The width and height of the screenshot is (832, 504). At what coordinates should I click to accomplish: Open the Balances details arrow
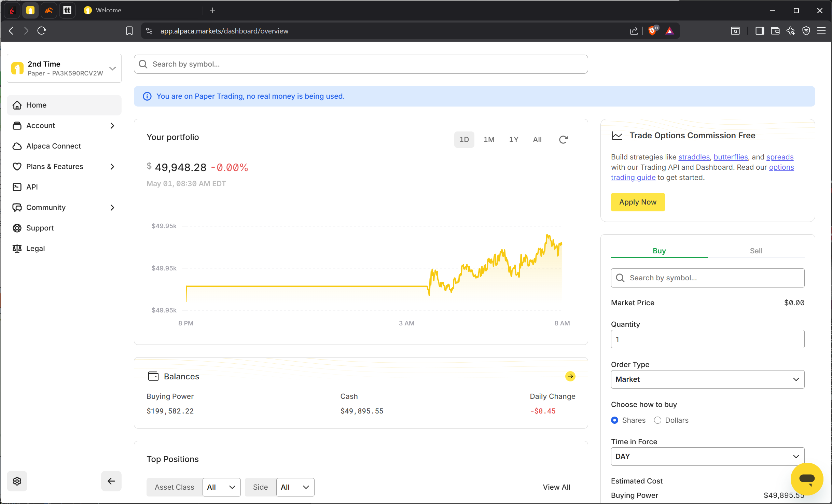(570, 376)
